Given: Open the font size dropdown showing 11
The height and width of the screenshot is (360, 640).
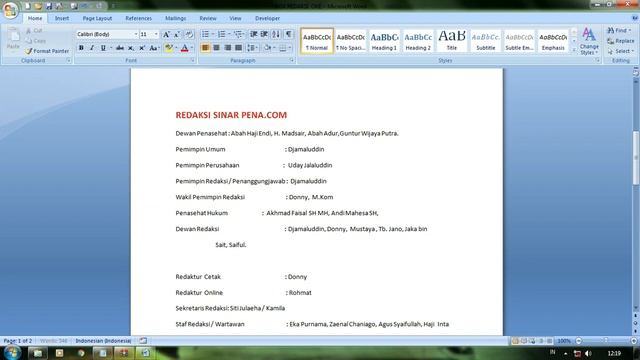Looking at the screenshot, I should (x=156, y=34).
